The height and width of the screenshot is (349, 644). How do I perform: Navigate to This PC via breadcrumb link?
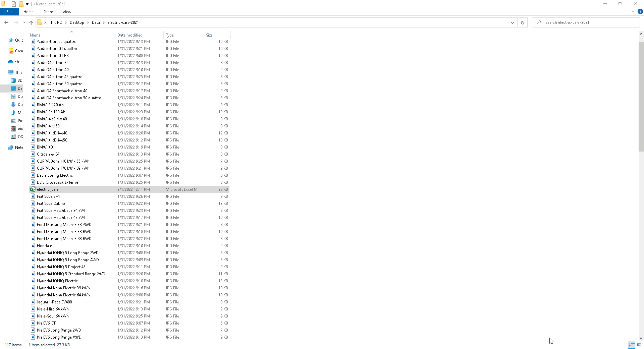tap(56, 22)
